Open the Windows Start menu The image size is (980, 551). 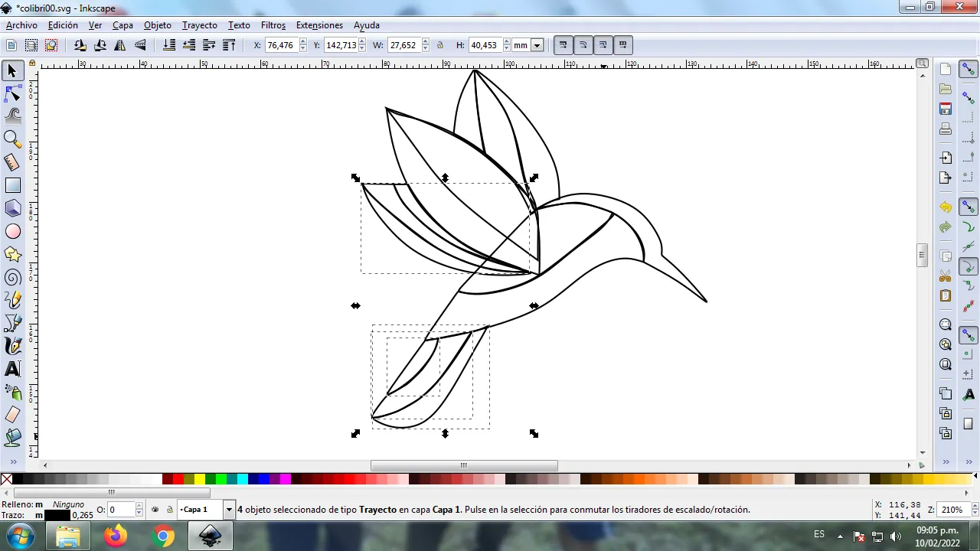pos(20,536)
